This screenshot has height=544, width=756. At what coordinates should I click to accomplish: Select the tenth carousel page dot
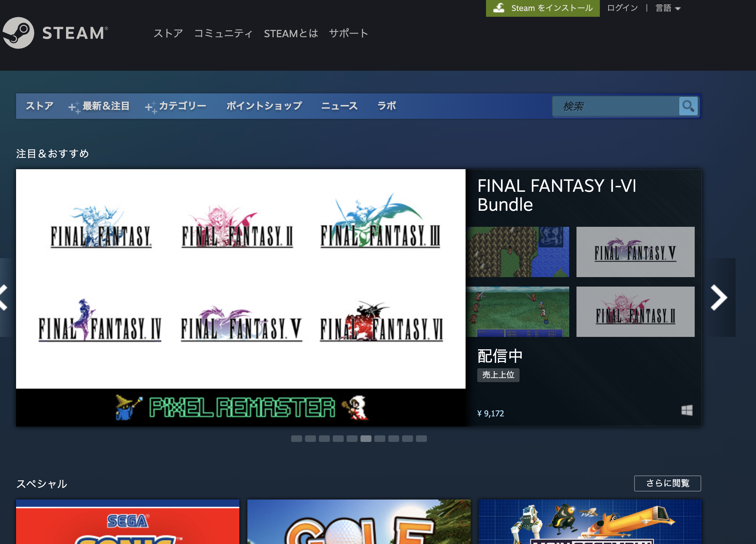click(421, 439)
